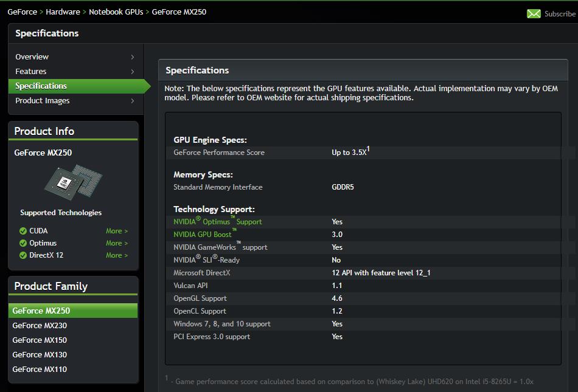
Task: Open the Product Images menu item
Action: tap(43, 101)
